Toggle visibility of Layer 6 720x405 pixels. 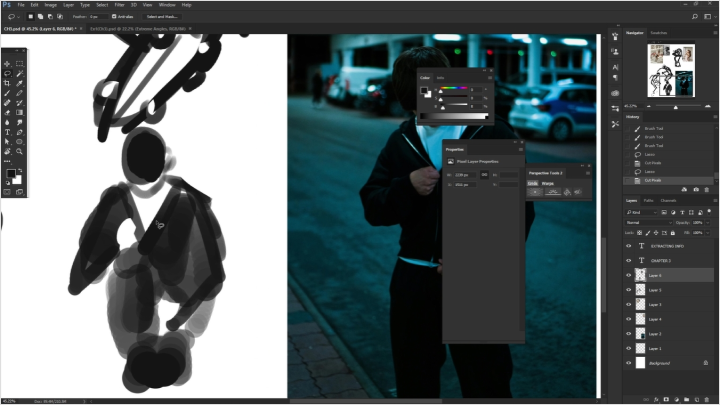click(629, 275)
